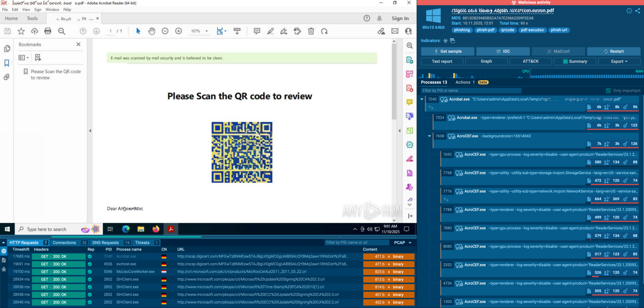Click the Text report button
644x308 pixels.
[442, 61]
